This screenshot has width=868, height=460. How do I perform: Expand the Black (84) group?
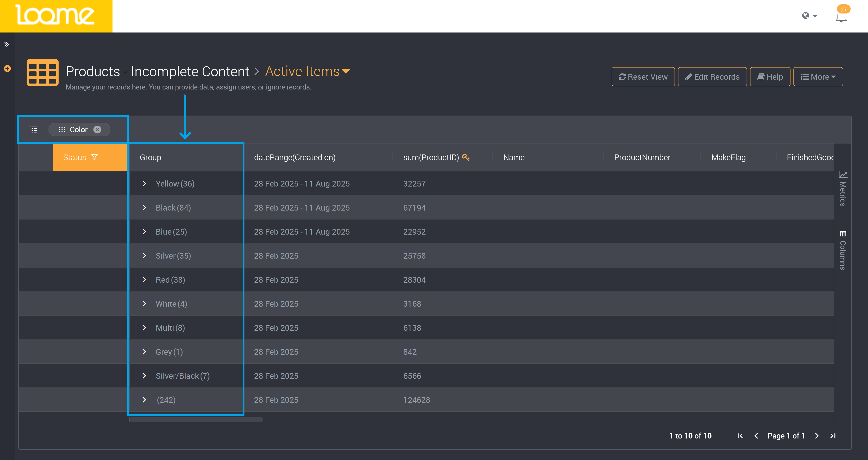(144, 207)
